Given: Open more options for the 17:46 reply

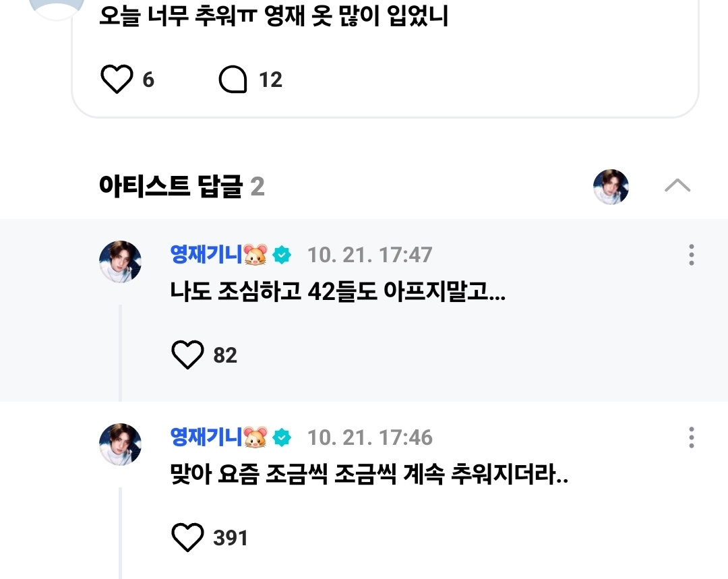Looking at the screenshot, I should pyautogui.click(x=691, y=437).
